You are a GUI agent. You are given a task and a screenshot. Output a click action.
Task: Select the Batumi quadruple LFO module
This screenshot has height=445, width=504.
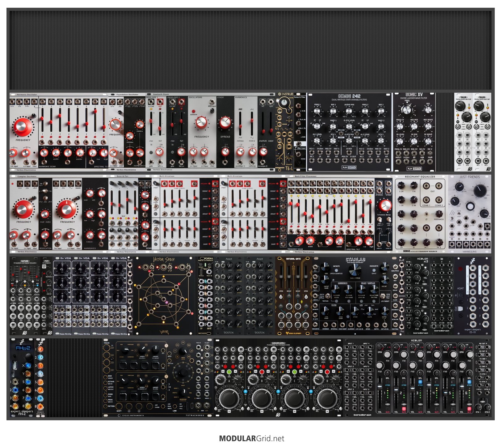pos(26,296)
